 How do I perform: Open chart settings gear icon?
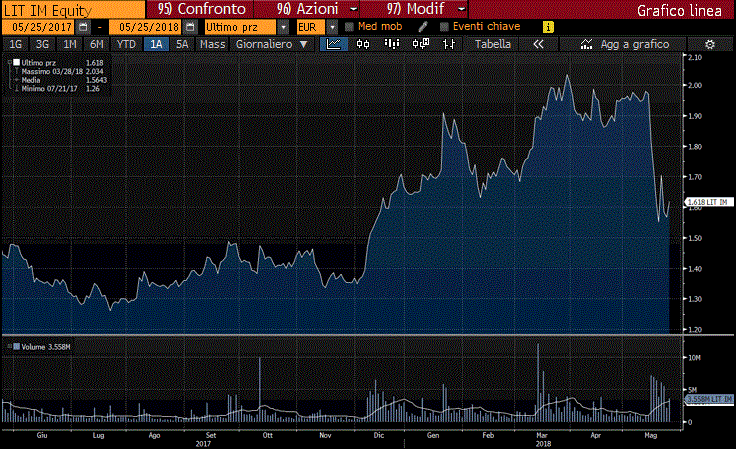point(709,44)
